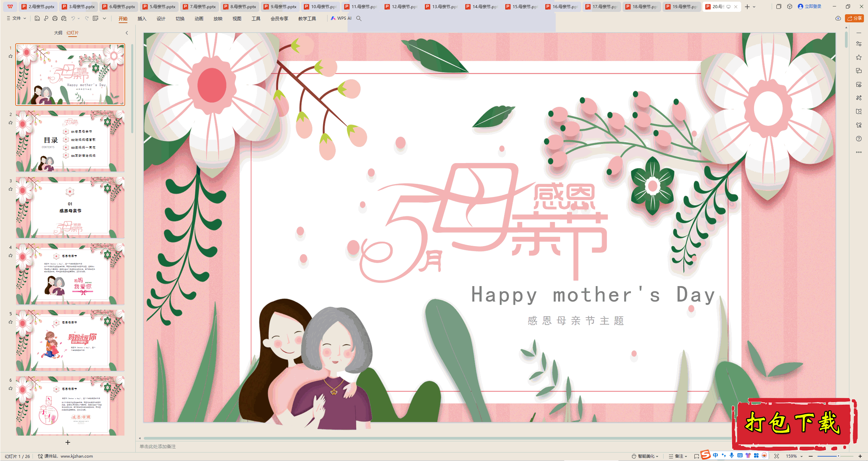Open the 159% zoom level dropdown

[794, 456]
